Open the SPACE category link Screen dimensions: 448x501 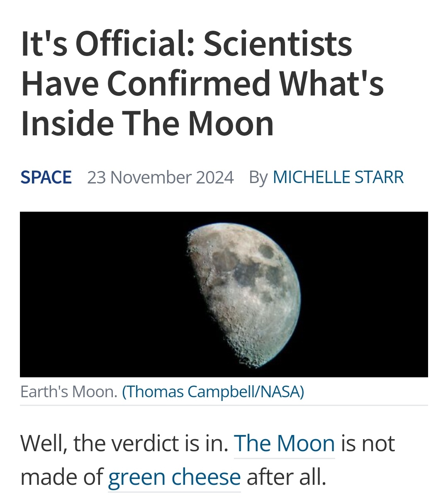pos(46,177)
